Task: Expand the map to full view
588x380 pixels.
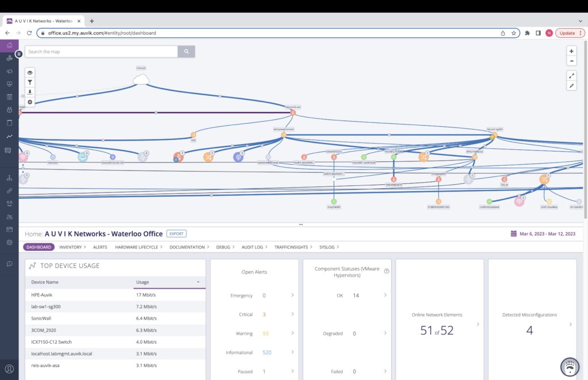Action: (571, 76)
